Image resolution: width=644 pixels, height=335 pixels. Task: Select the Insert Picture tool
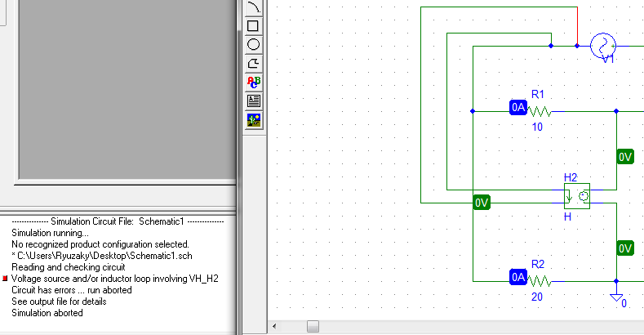254,119
